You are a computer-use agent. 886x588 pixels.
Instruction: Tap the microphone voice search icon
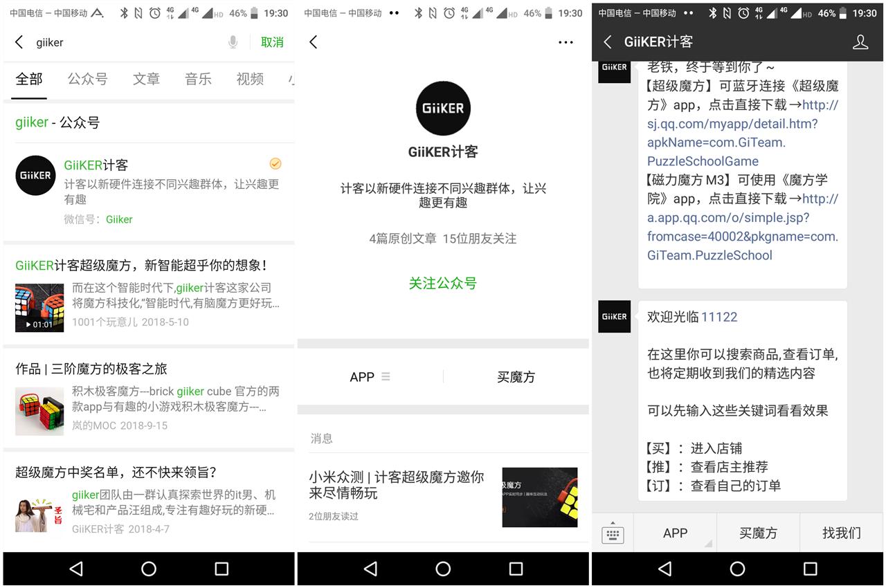click(x=233, y=42)
